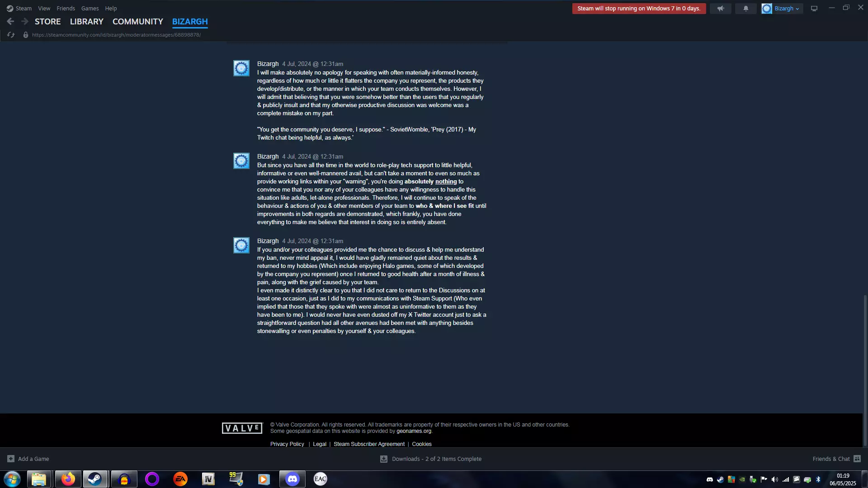Switch to the COMMUNITY tab
The height and width of the screenshot is (488, 868).
click(137, 21)
